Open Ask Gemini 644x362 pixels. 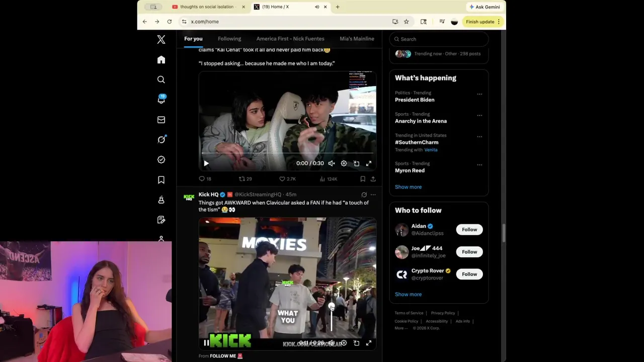click(485, 7)
